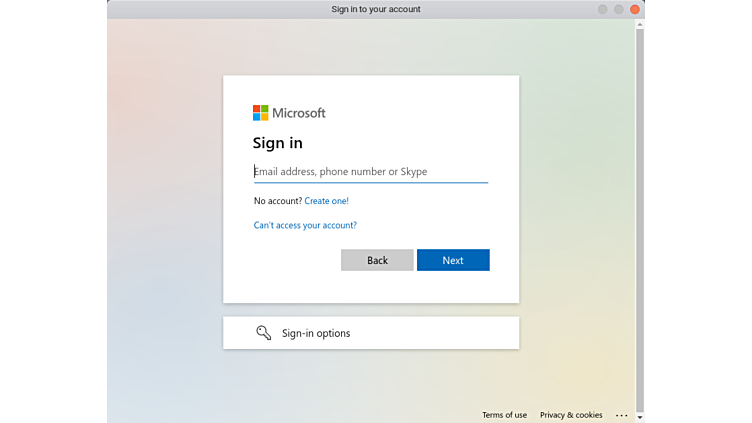
Task: Click the middle gray window maximize button
Action: coord(619,9)
